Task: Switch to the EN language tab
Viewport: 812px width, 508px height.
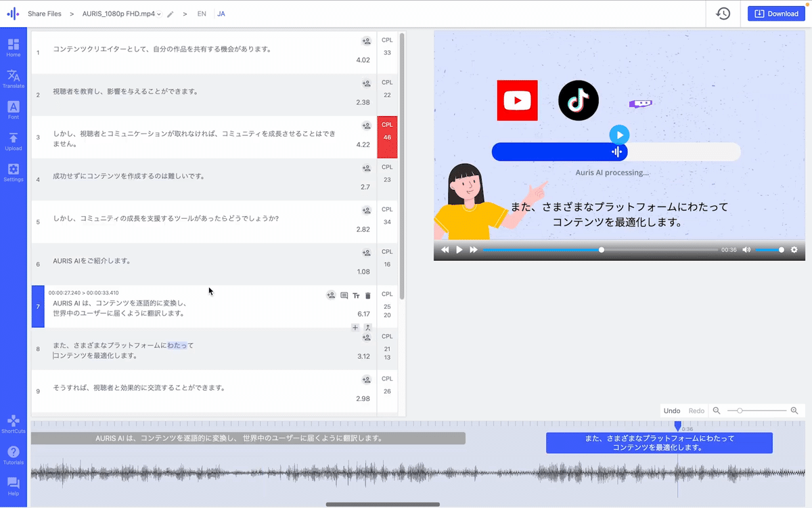Action: point(202,14)
